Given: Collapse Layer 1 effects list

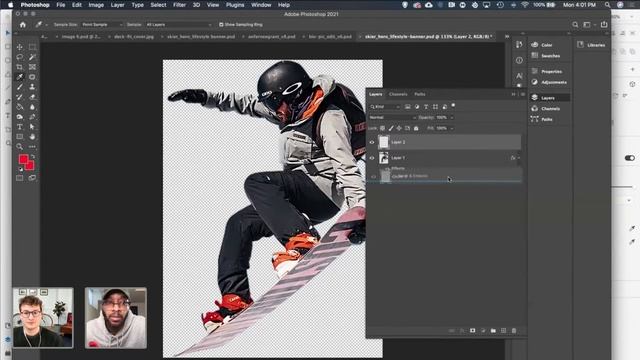Looking at the screenshot, I should click(x=519, y=158).
